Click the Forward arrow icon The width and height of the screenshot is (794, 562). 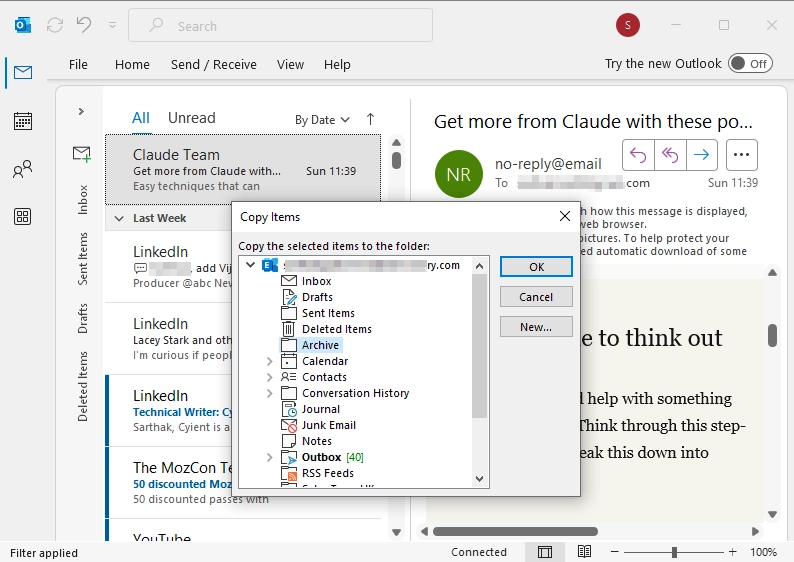click(702, 155)
